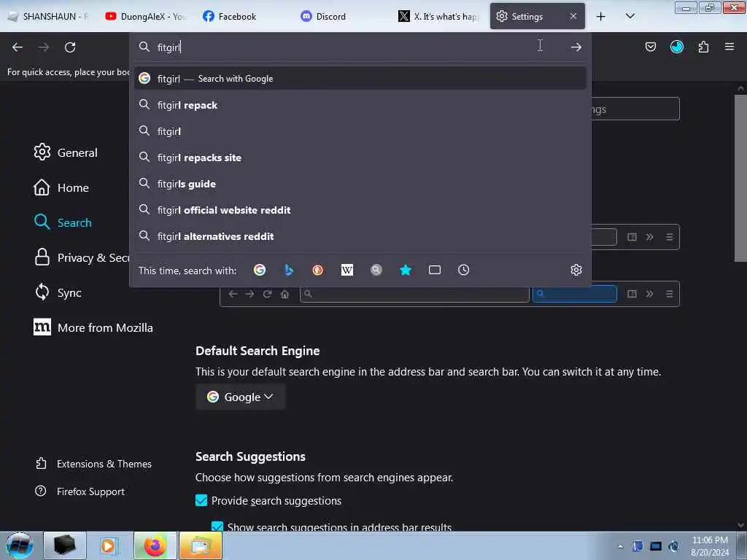Open file explorer folder taskbar icon
Screen dimensions: 747x560
[200, 545]
